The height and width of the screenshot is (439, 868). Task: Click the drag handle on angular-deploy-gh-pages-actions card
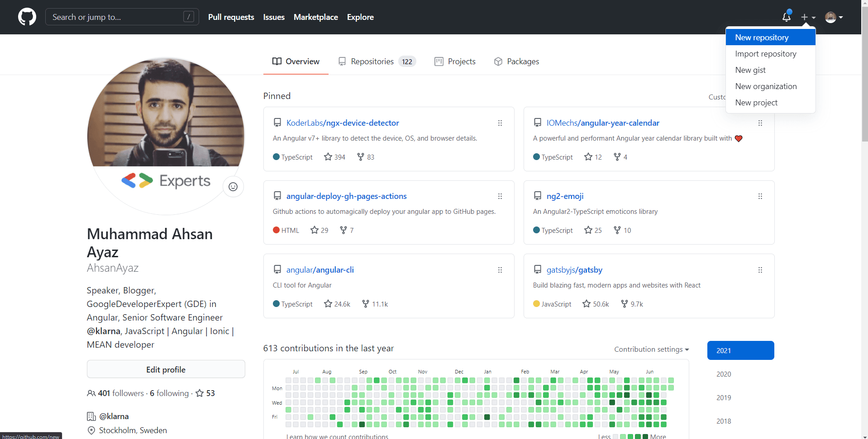click(x=500, y=196)
